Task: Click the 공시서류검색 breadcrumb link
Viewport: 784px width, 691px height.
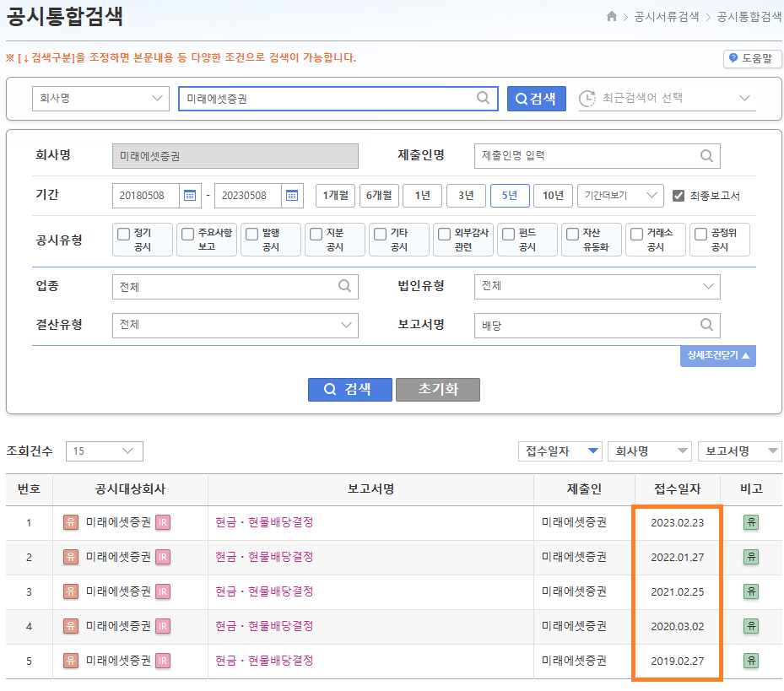Action: click(x=666, y=17)
